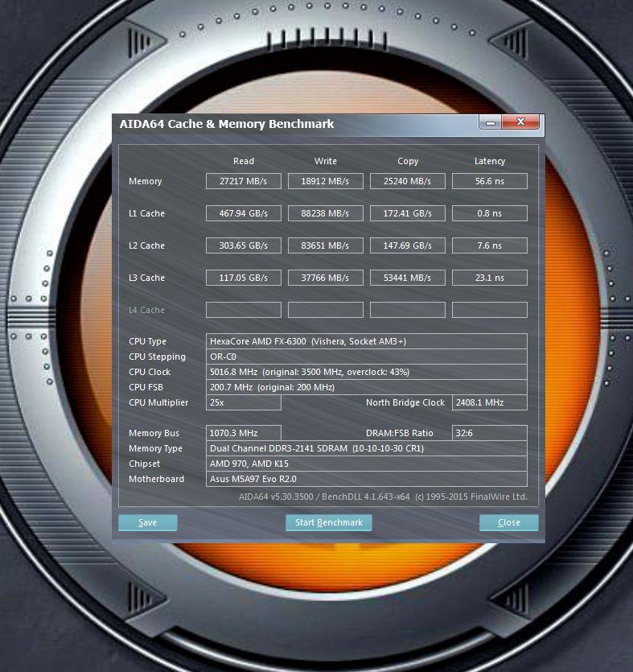Click the HexaCore AMD FX-6300 CPU type field
633x672 pixels.
367,341
